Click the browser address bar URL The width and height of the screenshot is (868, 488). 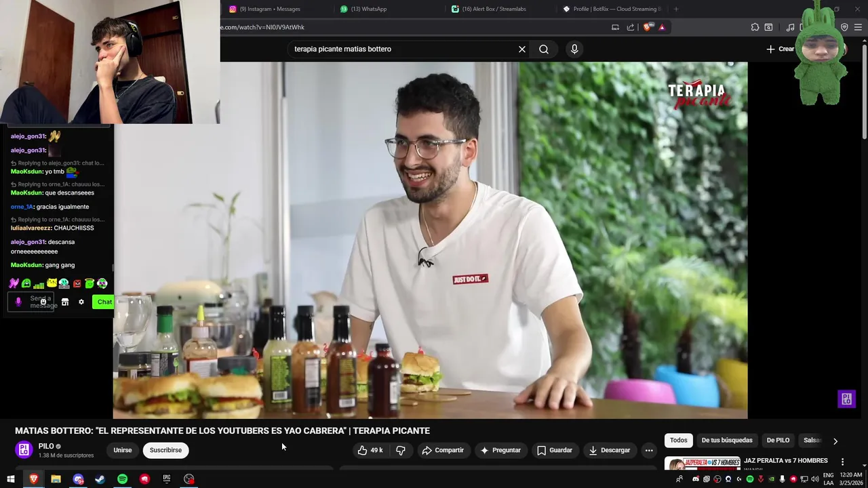(x=263, y=27)
